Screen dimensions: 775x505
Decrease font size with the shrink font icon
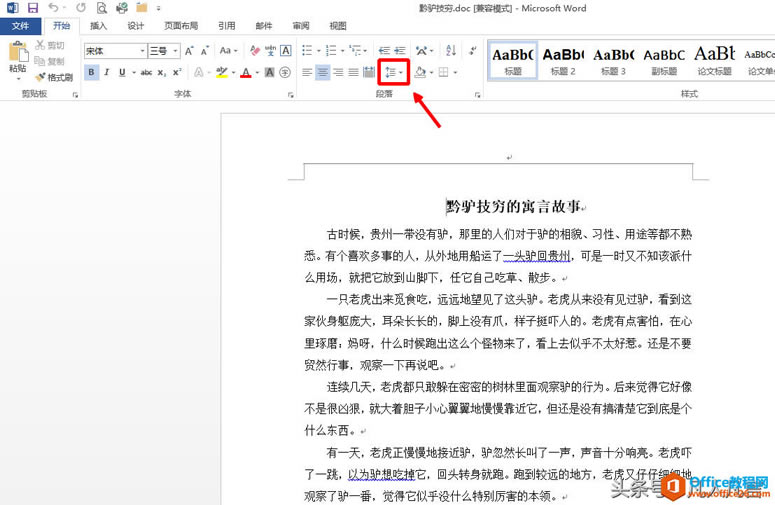coord(205,50)
